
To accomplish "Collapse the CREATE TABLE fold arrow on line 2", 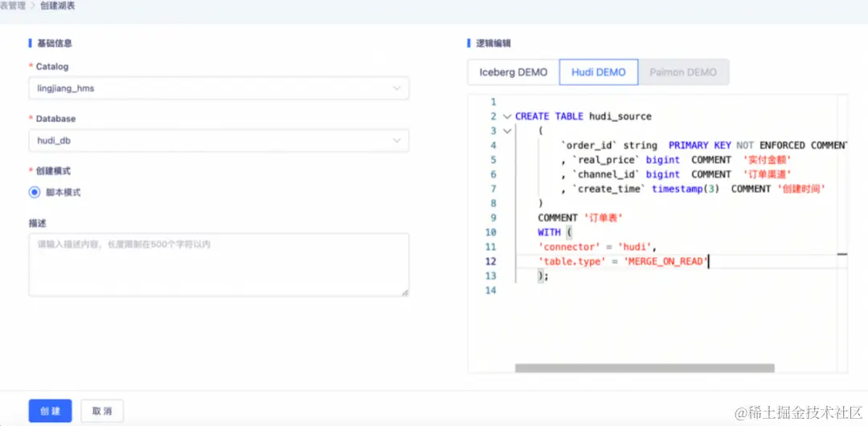I will (506, 117).
